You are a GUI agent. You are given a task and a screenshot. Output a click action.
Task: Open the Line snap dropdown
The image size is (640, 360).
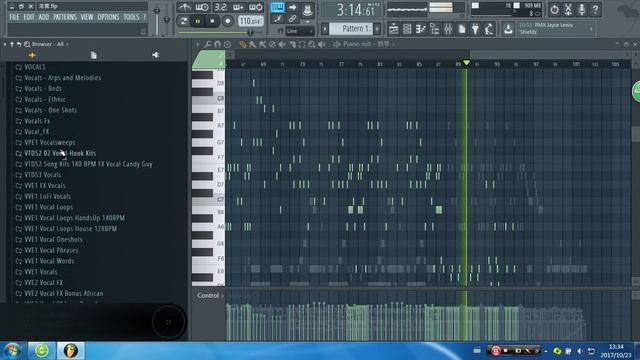299,31
